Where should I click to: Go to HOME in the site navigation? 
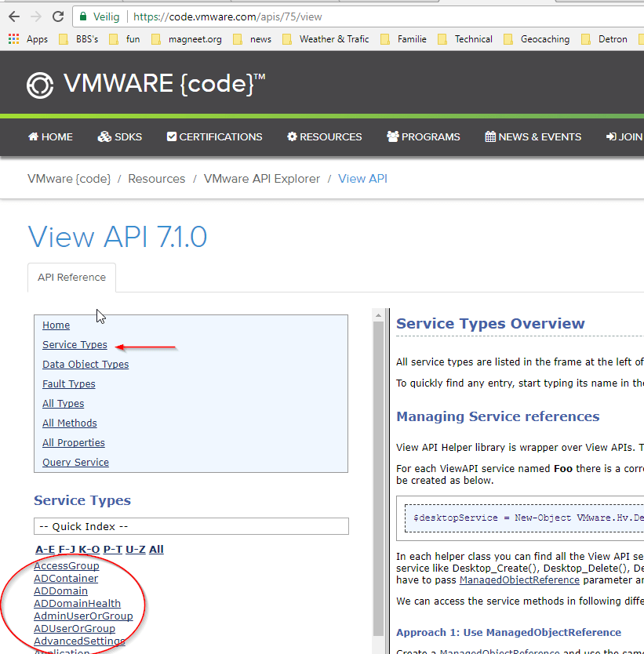[50, 136]
